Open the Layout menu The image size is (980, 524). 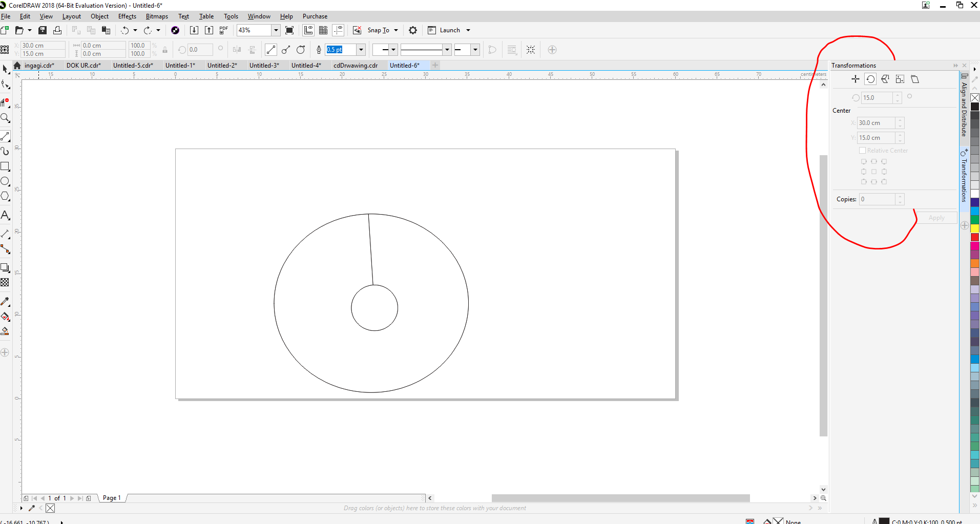pyautogui.click(x=72, y=16)
